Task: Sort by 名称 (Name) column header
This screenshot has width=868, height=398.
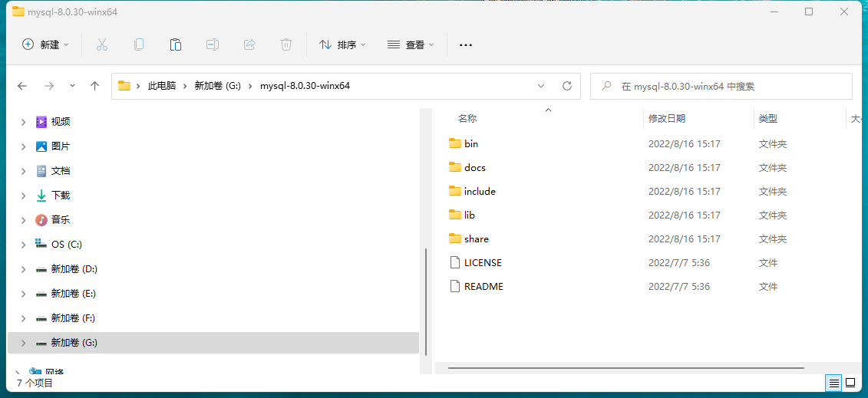Action: (467, 118)
